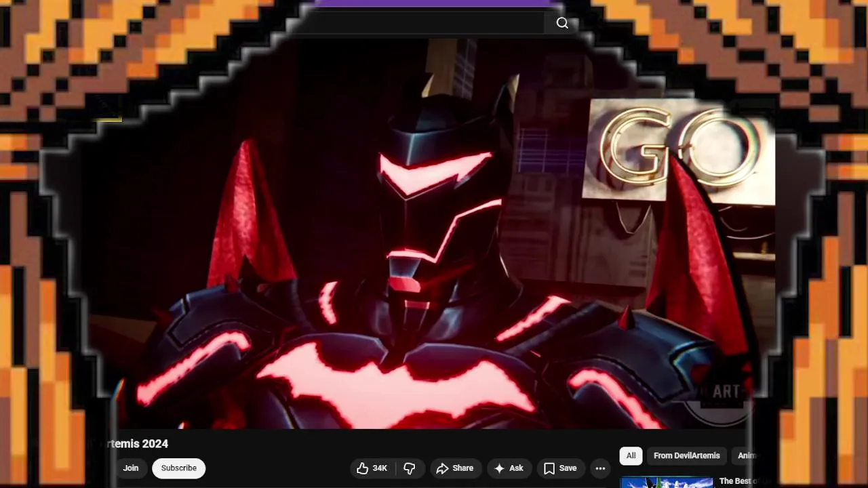Save the video to a playlist

coord(561,468)
